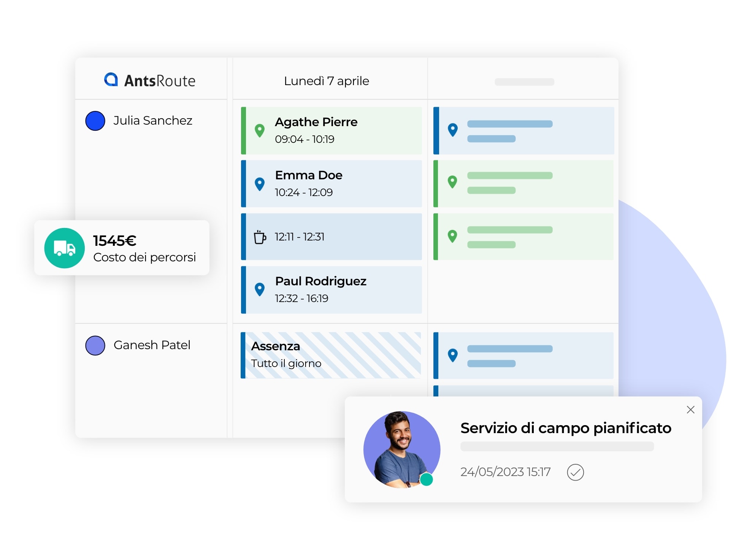
Task: Close the Servizio di campo pianificato notification
Action: (690, 410)
